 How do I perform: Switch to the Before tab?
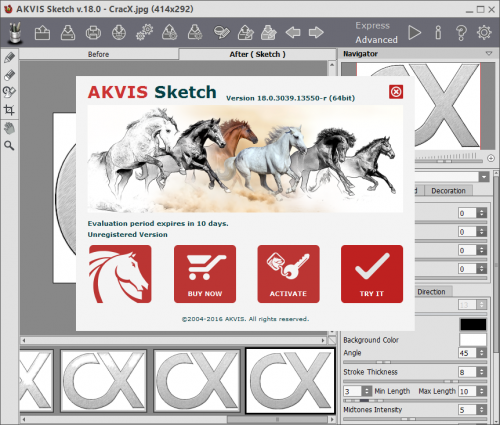click(99, 54)
